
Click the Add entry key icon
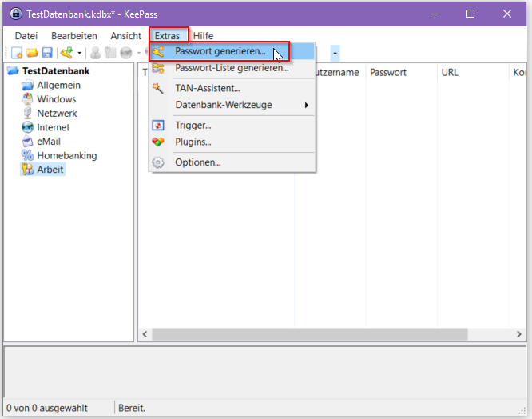click(x=66, y=53)
